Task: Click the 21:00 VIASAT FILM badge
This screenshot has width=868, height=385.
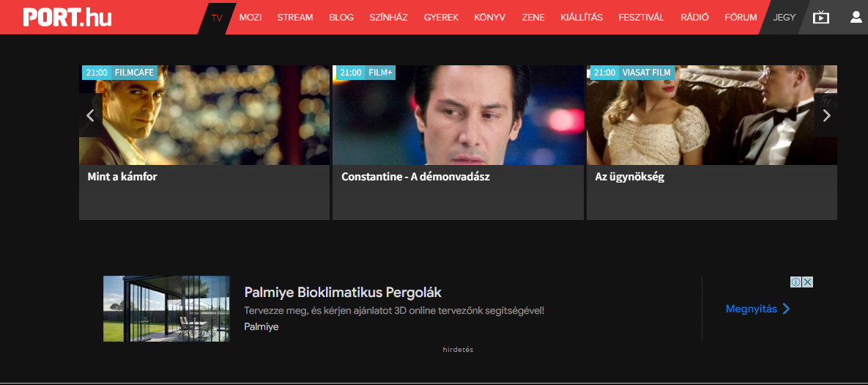Action: pyautogui.click(x=632, y=73)
